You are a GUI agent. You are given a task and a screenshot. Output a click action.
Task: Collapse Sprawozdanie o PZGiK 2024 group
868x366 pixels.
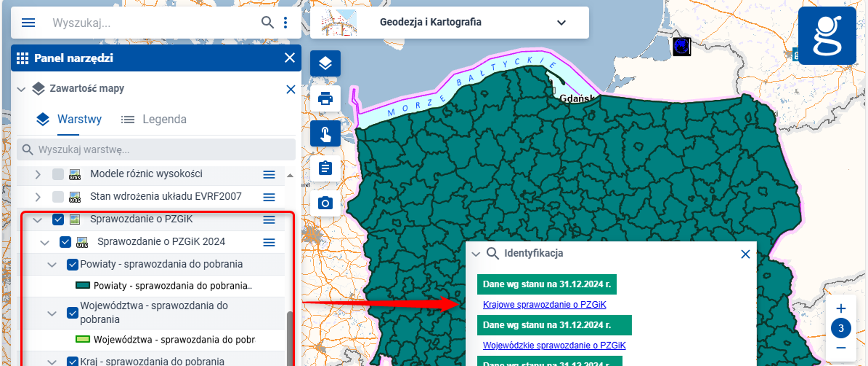45,243
